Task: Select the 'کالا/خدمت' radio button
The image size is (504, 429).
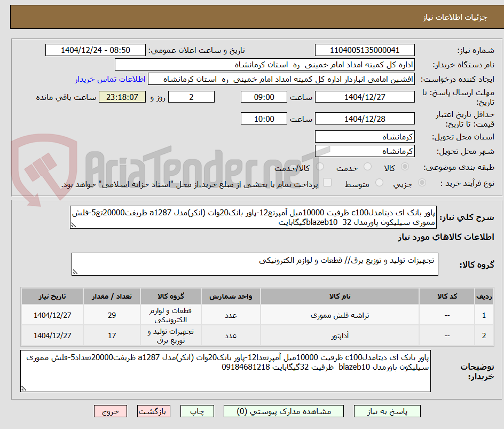Action: 320,167
